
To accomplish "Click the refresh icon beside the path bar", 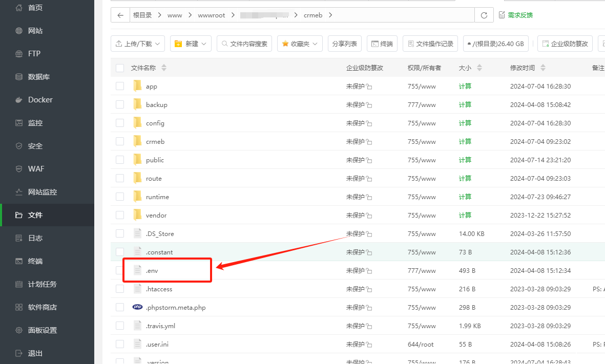I will (x=484, y=15).
